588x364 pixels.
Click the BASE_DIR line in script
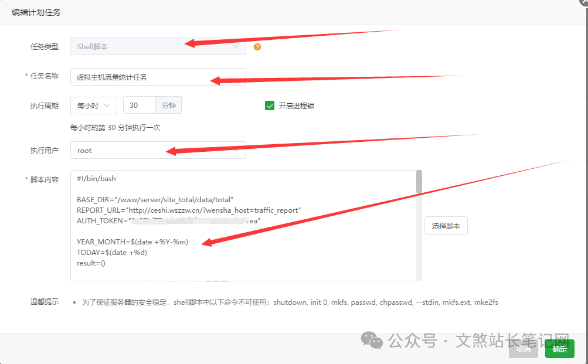click(x=155, y=200)
